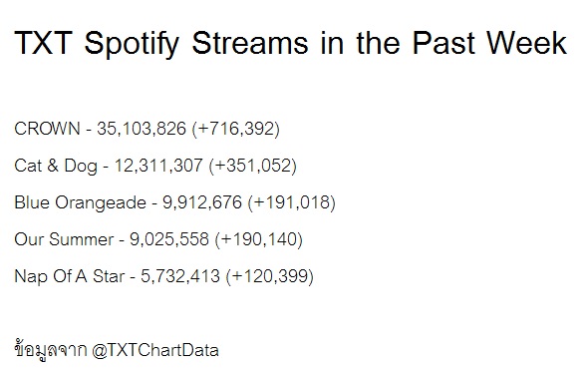Click Blue Orangeade streams 9,912,676
This screenshot has width=588, height=369.
[202, 202]
